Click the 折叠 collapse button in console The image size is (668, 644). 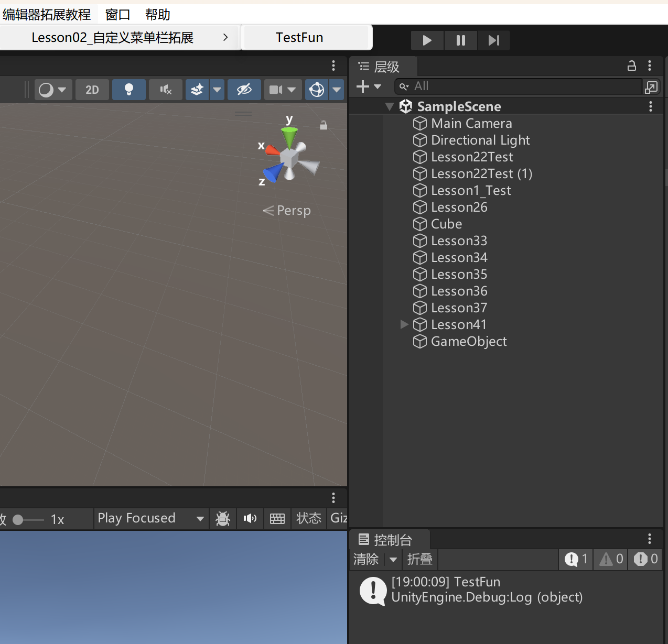click(x=419, y=559)
